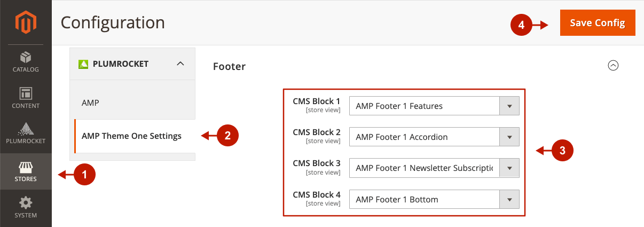Click the AMP Footer 1 Features select box
This screenshot has width=644, height=227.
pyautogui.click(x=434, y=106)
